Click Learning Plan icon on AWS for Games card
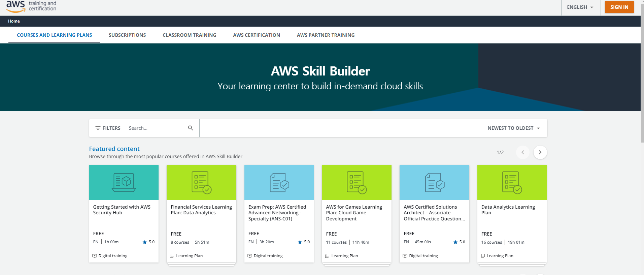Screen dimensions: 644x275 tap(328, 256)
